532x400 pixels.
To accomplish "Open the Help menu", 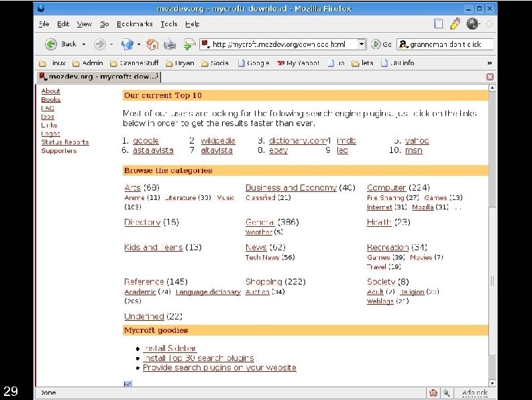I will (x=193, y=24).
